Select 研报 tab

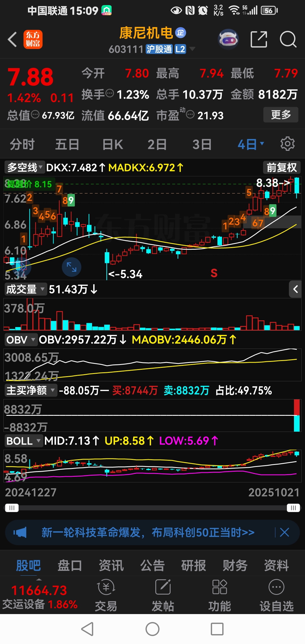[x=194, y=565]
